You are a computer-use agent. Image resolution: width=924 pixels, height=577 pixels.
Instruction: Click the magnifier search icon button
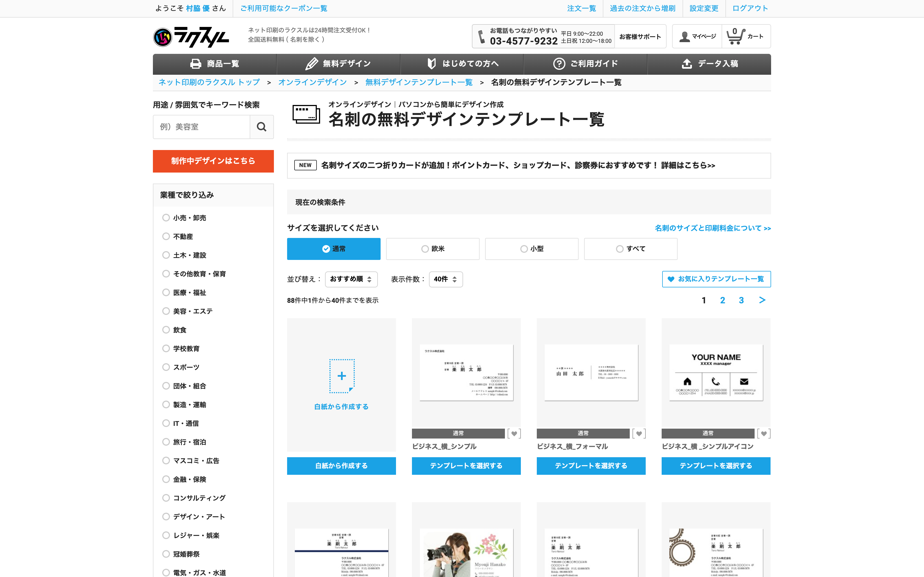262,127
